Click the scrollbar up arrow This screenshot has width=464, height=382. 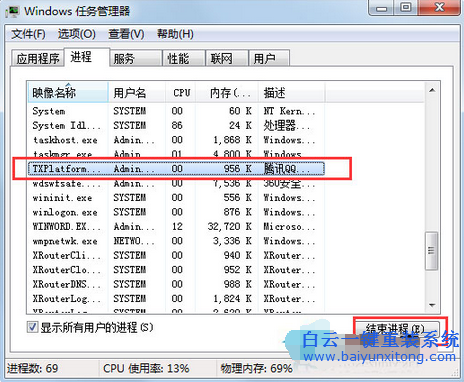pyautogui.click(x=432, y=90)
